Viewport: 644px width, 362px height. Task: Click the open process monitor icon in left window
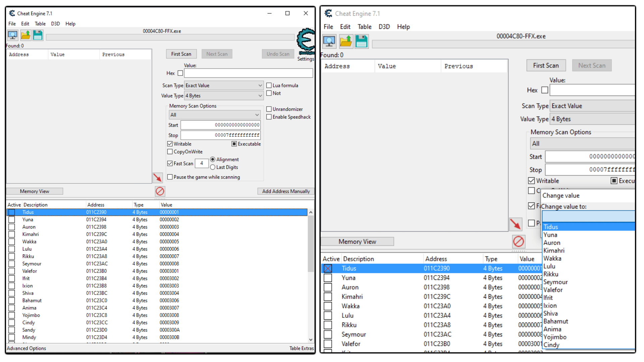point(13,35)
